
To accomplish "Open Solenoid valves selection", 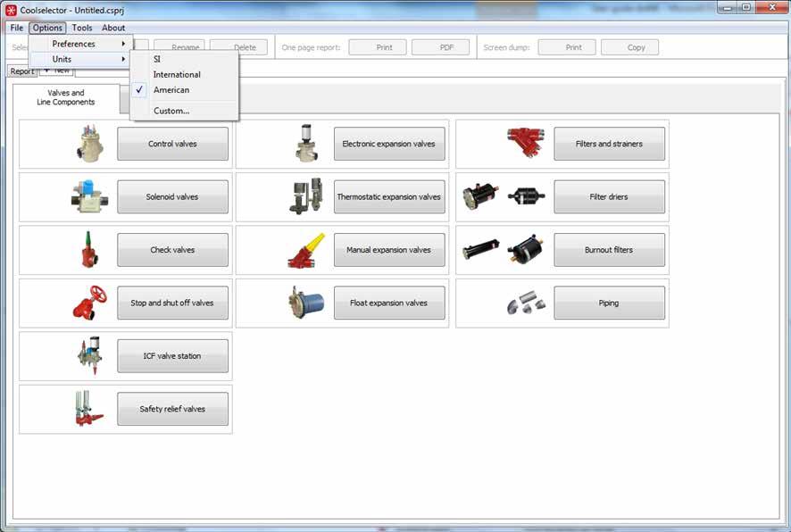I will click(x=172, y=196).
